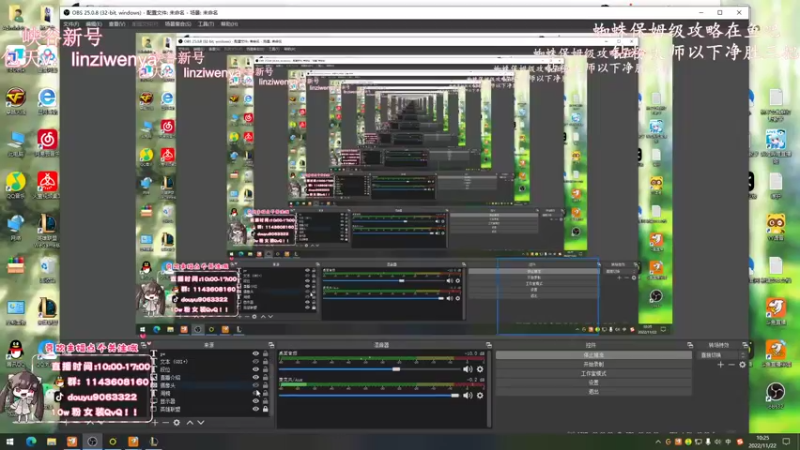
Task: Remove selected source with the minus icon
Action: point(165,422)
